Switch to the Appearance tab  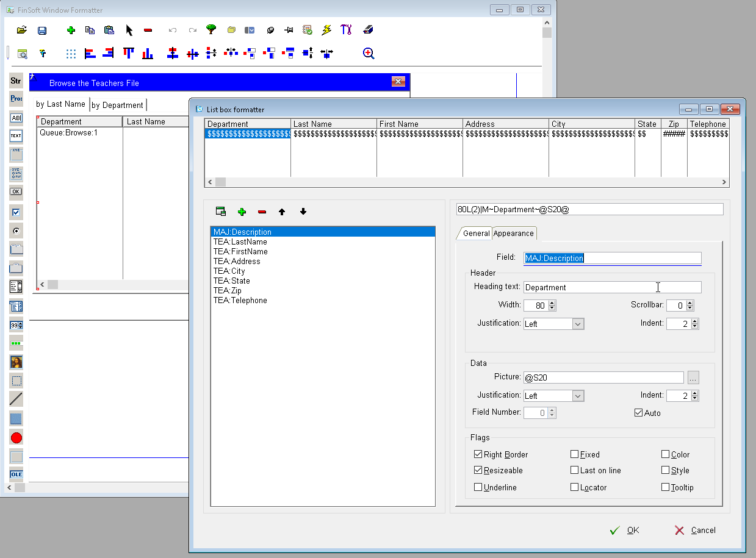click(x=513, y=233)
